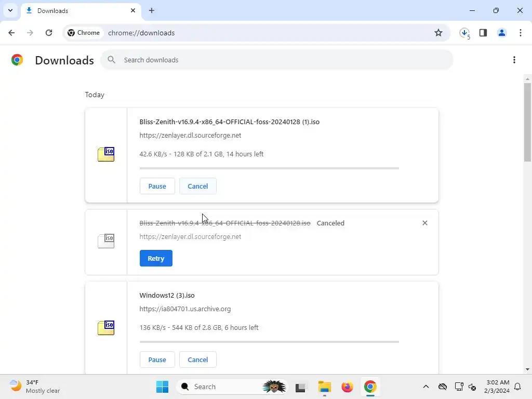The height and width of the screenshot is (399, 532).
Task: Open the first zenlayer.dl.sourceforge.net URL link
Action: click(x=190, y=136)
